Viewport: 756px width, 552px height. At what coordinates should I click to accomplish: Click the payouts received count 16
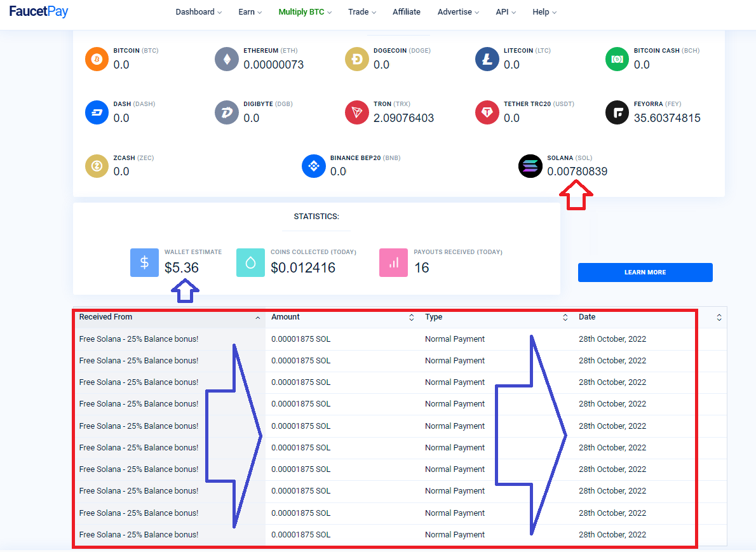tap(421, 267)
